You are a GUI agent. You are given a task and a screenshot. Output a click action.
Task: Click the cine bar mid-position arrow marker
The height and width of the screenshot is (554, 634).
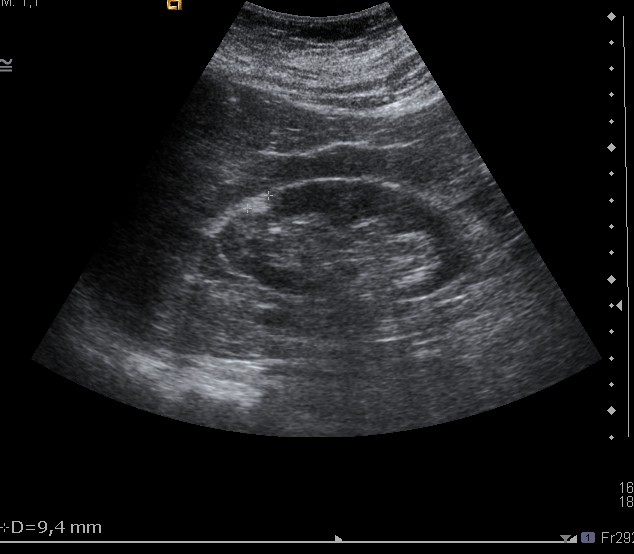[338, 538]
